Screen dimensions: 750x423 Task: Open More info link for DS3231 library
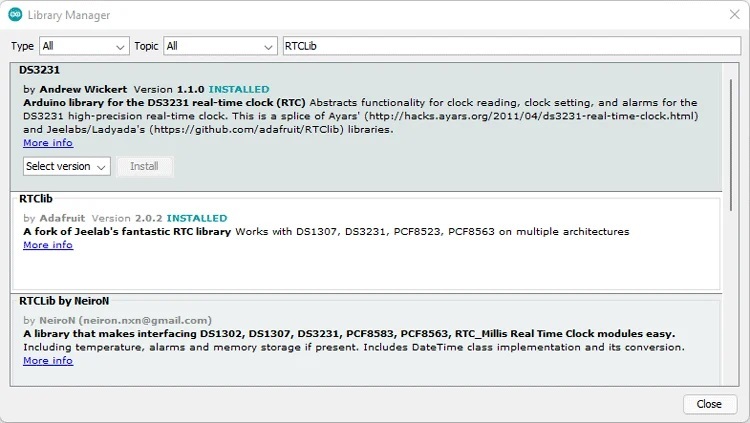pos(48,143)
